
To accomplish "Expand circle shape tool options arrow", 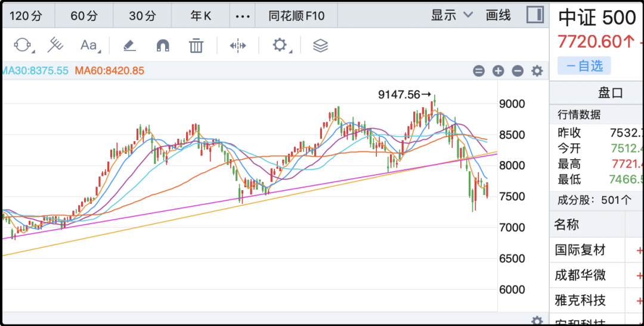I will pyautogui.click(x=33, y=52).
